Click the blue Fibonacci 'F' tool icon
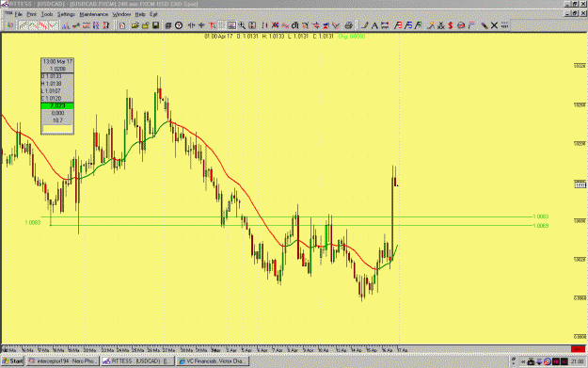Image resolution: width=588 pixels, height=368 pixels. (x=408, y=25)
